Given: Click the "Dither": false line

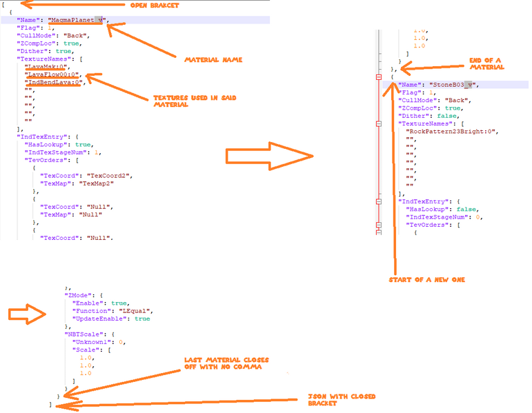Looking at the screenshot, I should (x=429, y=116).
